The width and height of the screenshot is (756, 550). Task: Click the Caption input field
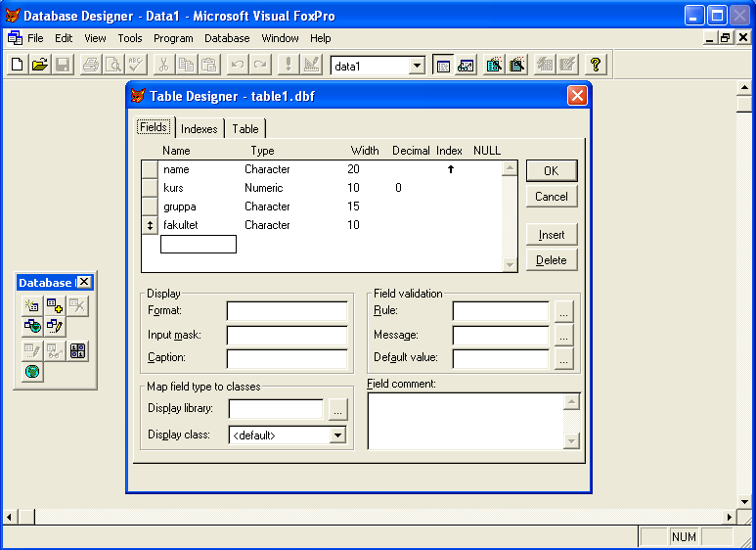coord(287,359)
